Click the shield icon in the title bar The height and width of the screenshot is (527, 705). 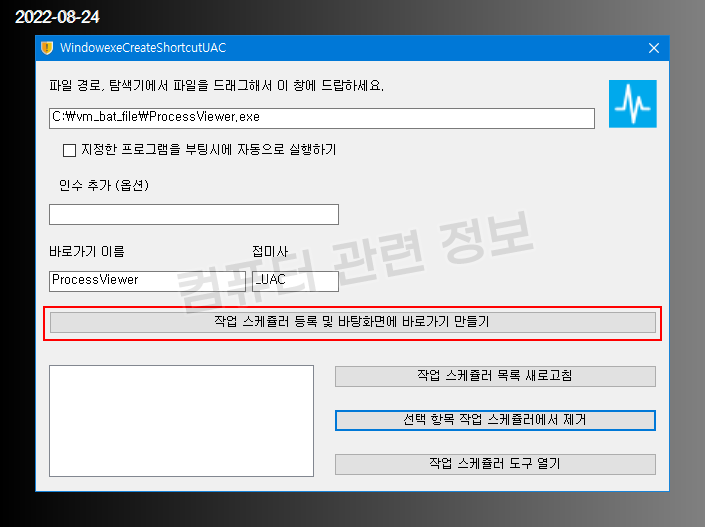(x=47, y=48)
